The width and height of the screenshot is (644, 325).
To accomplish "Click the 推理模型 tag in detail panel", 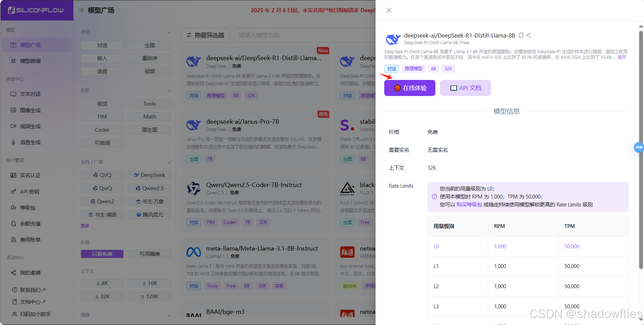I will (413, 69).
